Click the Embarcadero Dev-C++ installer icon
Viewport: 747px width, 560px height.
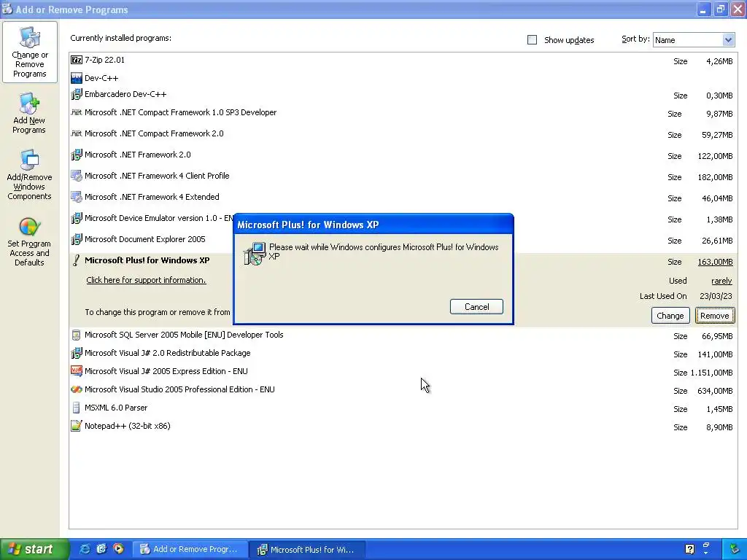pyautogui.click(x=76, y=94)
